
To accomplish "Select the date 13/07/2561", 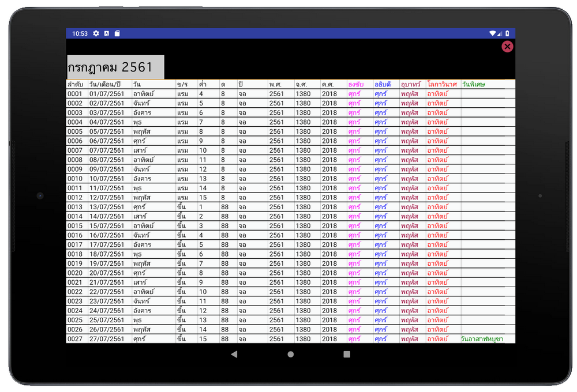I will (107, 207).
